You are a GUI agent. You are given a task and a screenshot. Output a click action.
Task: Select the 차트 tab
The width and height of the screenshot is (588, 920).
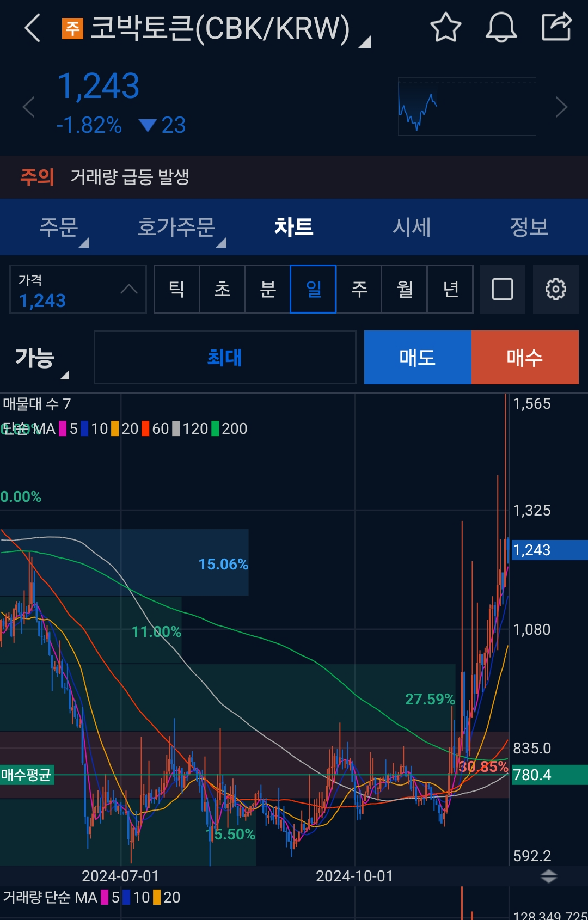pos(294,227)
